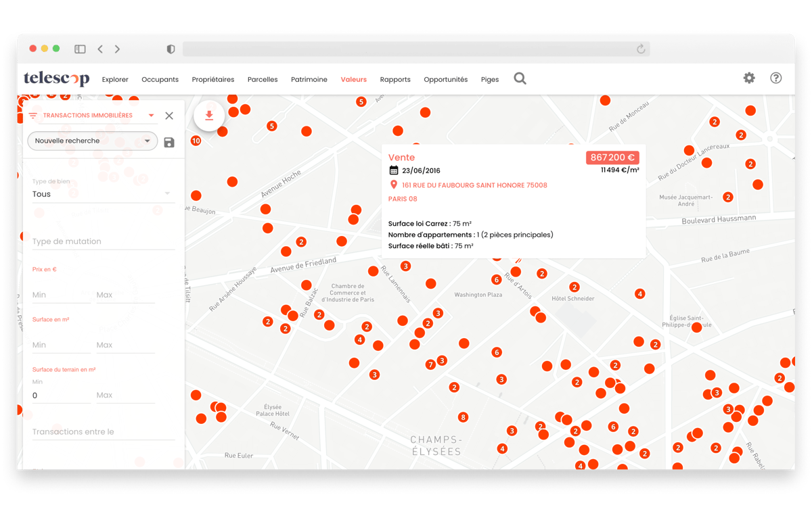Click the Nombre d'appartements line
Image resolution: width=812 pixels, height=524 pixels.
pos(470,235)
